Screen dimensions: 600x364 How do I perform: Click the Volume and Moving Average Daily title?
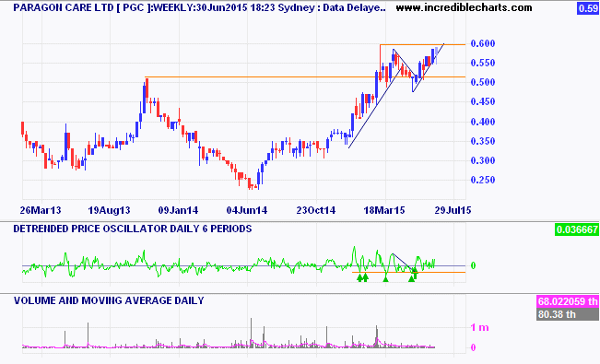coord(109,300)
